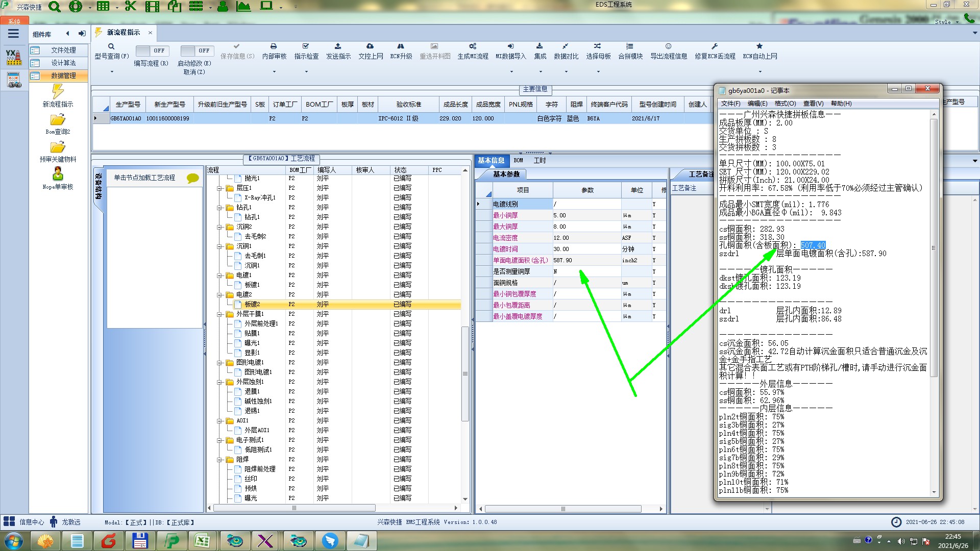Open the Bom查询2 folder icon

point(58,120)
